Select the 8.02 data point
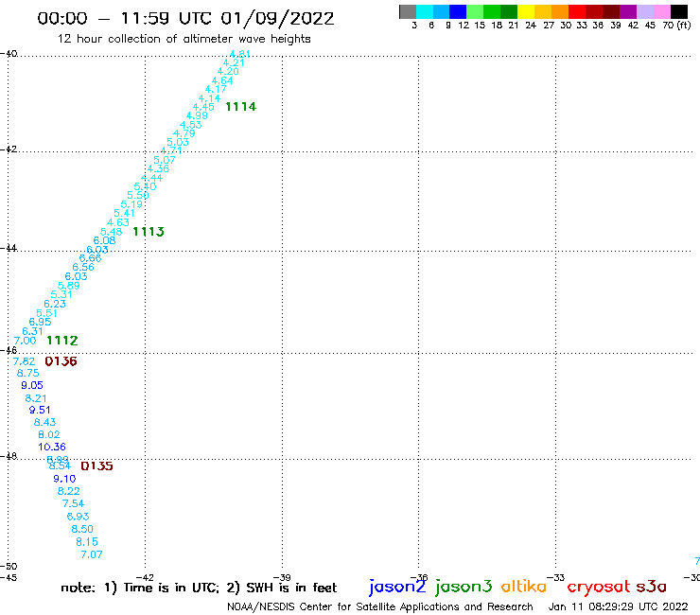 point(49,434)
